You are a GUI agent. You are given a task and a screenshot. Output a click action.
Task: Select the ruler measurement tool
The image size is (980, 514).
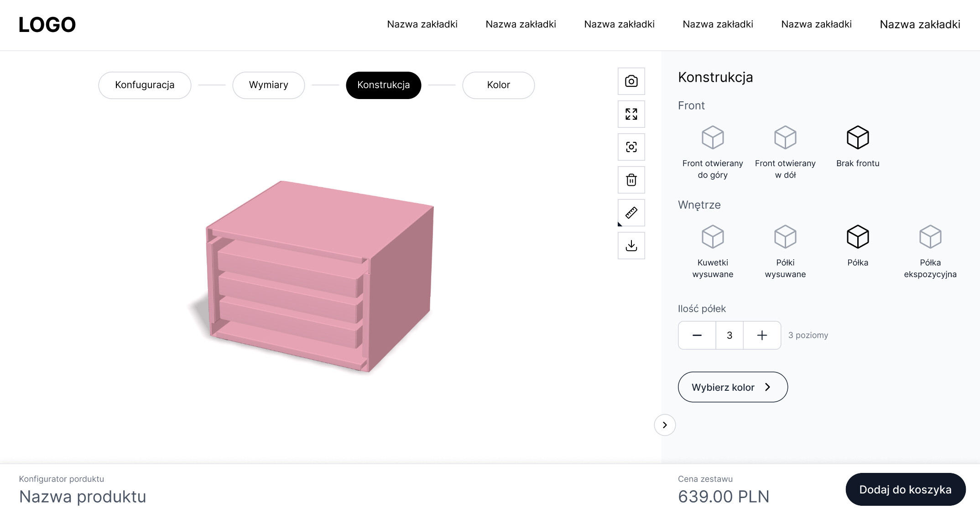click(631, 212)
